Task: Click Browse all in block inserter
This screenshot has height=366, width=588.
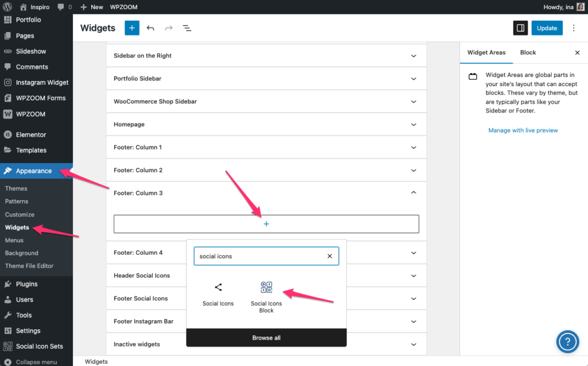Action: [266, 338]
